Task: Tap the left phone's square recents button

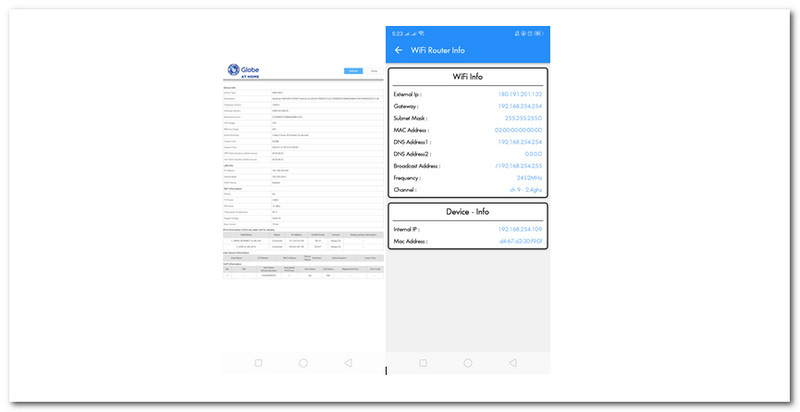Action: [x=258, y=363]
